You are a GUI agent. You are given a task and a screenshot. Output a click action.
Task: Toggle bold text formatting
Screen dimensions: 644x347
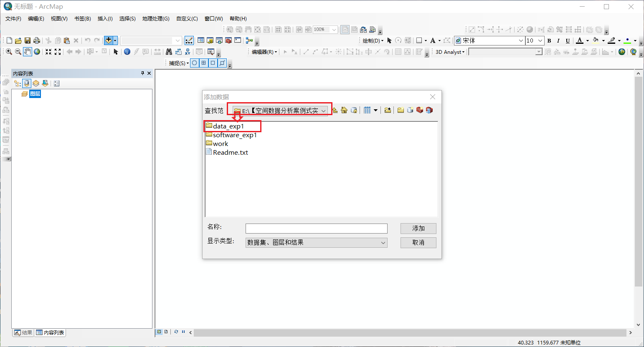[549, 40]
